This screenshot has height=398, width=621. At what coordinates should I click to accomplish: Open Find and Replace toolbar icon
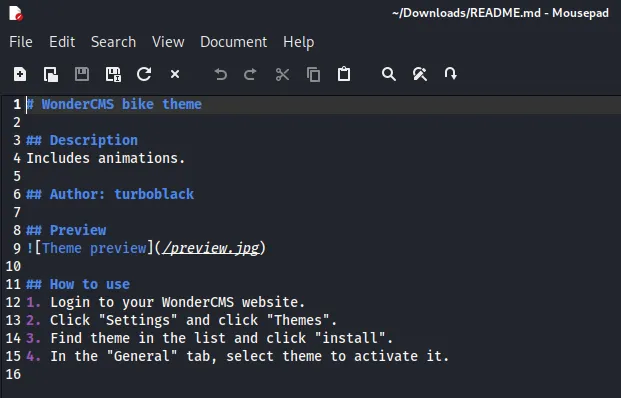point(420,74)
